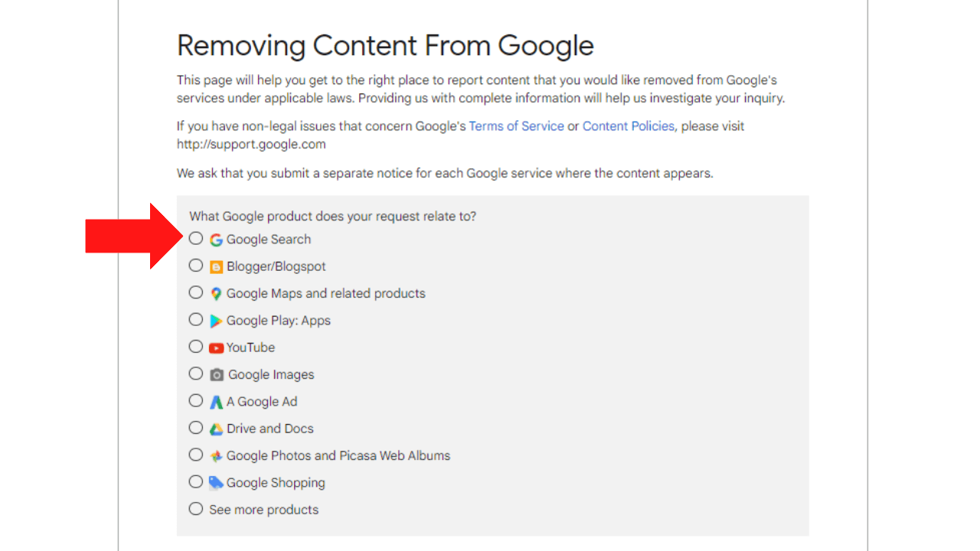
Task: Click the Google Drive triangle icon
Action: click(216, 429)
